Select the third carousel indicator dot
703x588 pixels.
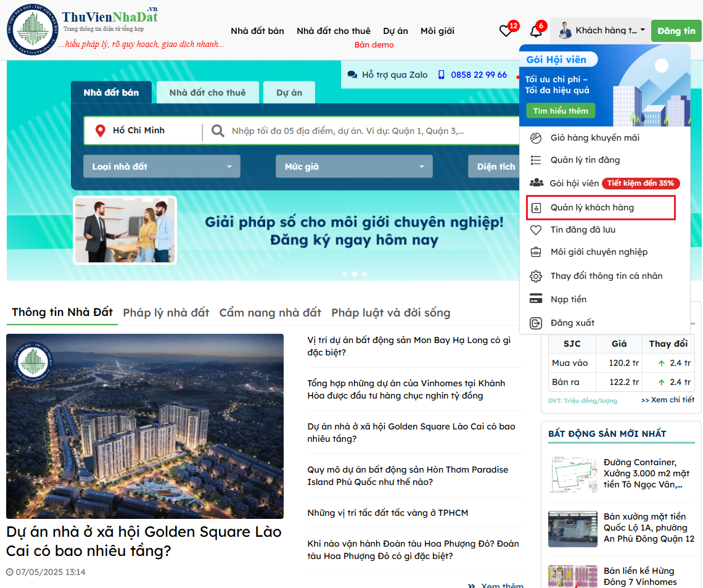click(364, 273)
